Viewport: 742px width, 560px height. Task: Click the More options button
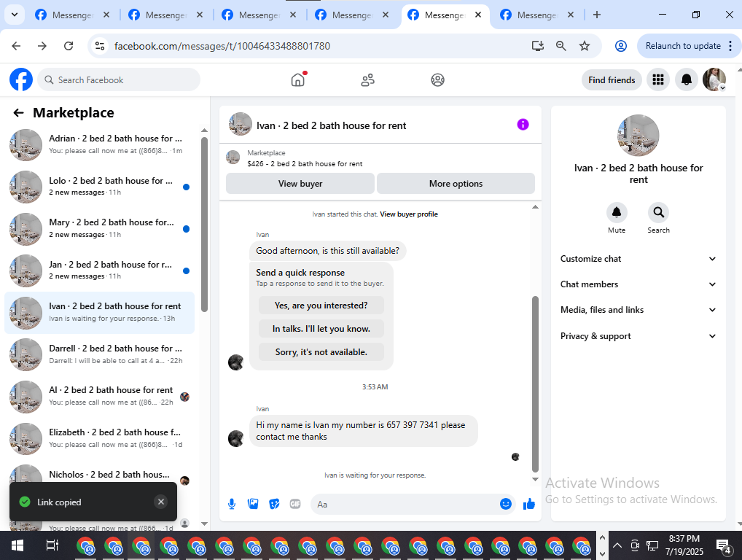click(x=456, y=184)
